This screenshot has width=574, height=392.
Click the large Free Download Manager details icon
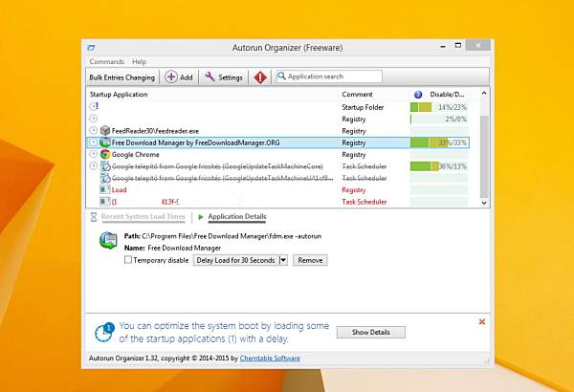point(108,241)
